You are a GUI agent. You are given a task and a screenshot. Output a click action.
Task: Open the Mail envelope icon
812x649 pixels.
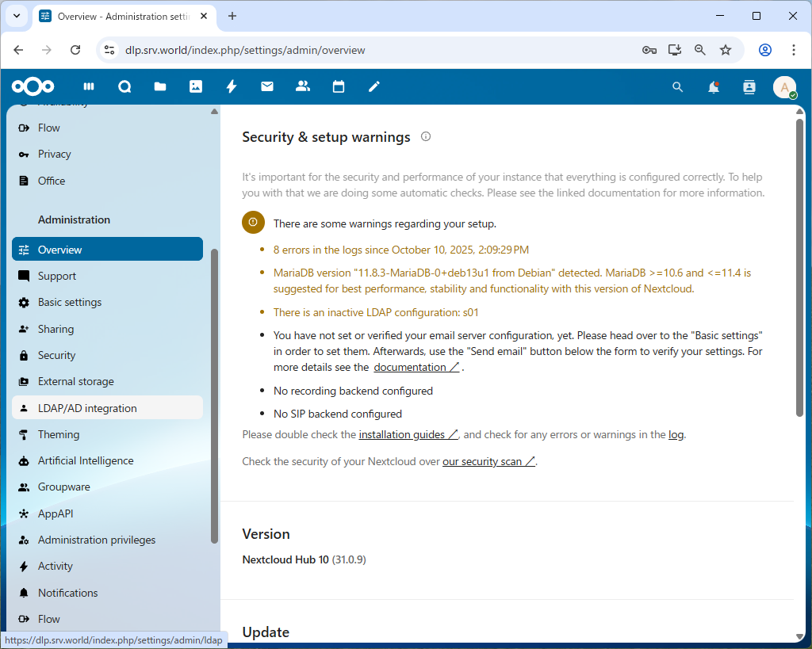[x=267, y=86]
